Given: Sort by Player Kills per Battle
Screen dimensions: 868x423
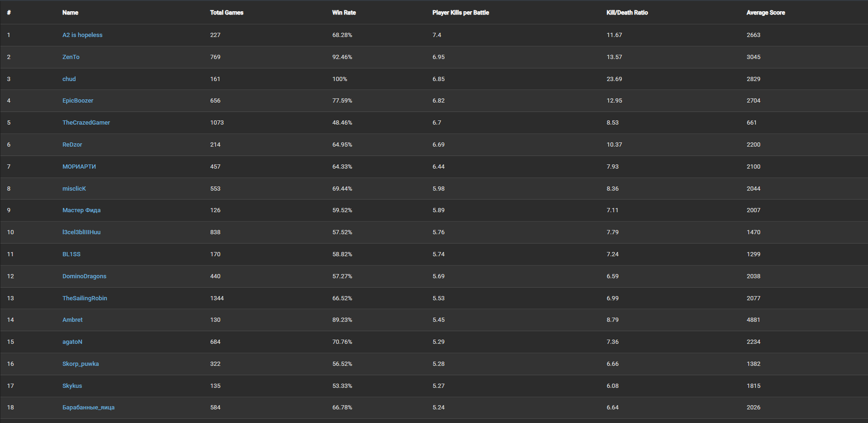Looking at the screenshot, I should click(x=460, y=13).
